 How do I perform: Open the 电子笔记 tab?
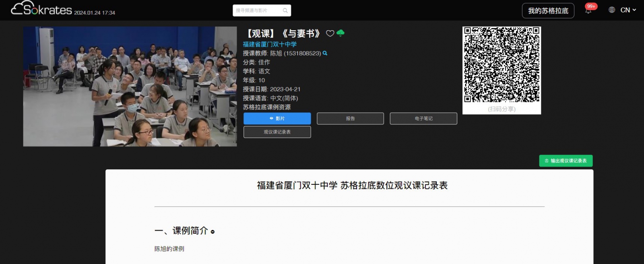(423, 118)
